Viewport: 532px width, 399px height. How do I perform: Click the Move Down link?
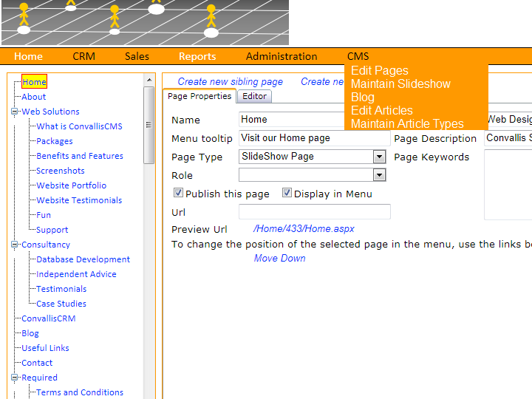pyautogui.click(x=279, y=259)
